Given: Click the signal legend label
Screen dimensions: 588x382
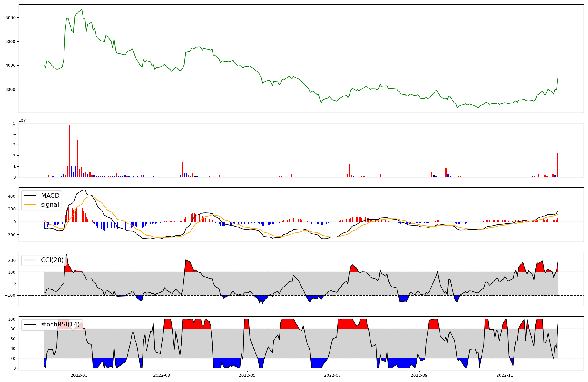Looking at the screenshot, I should (x=50, y=205).
